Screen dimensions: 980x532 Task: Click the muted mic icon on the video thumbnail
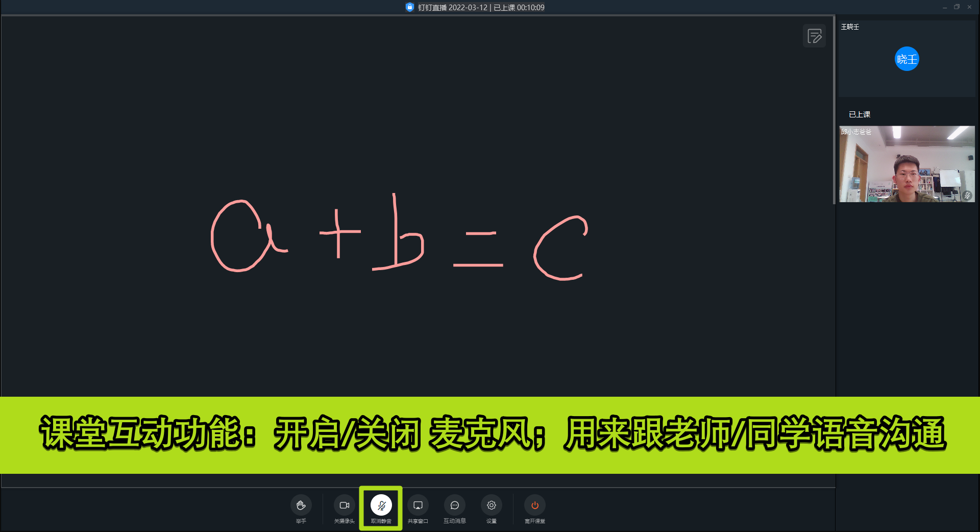[x=967, y=196]
